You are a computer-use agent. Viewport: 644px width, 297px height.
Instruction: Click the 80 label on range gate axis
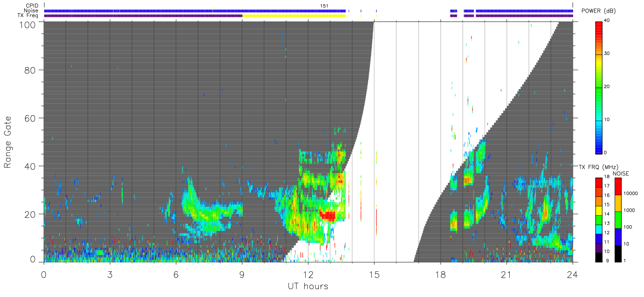(x=30, y=70)
